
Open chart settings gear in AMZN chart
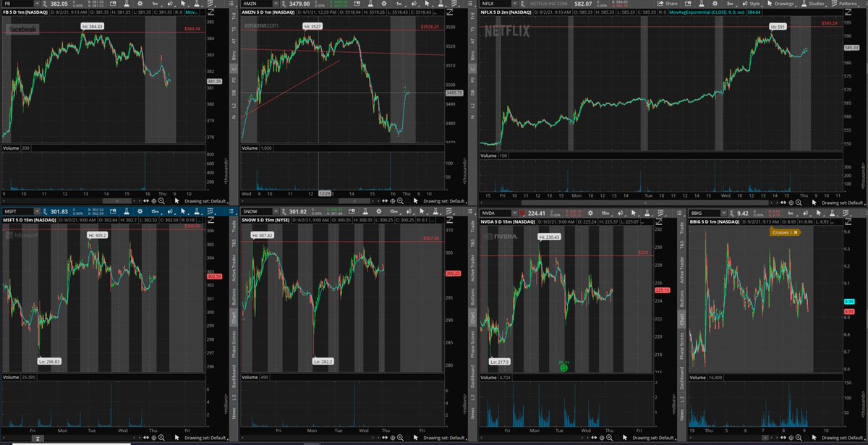click(x=384, y=4)
